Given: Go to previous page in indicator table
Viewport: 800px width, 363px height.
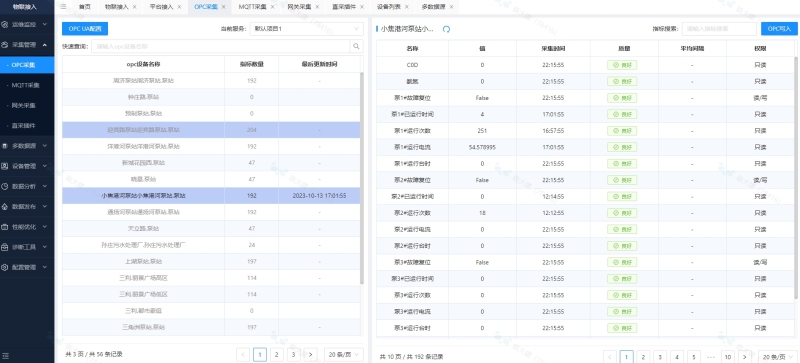Looking at the screenshot, I should tap(610, 356).
